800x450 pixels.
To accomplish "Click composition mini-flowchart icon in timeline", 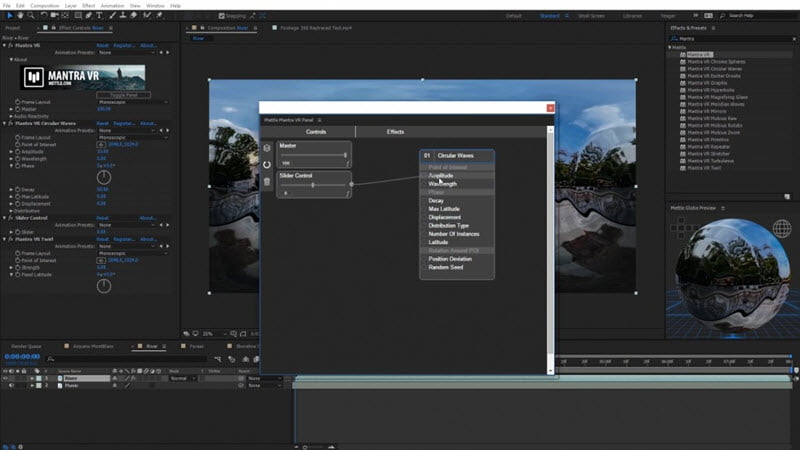I will point(218,360).
